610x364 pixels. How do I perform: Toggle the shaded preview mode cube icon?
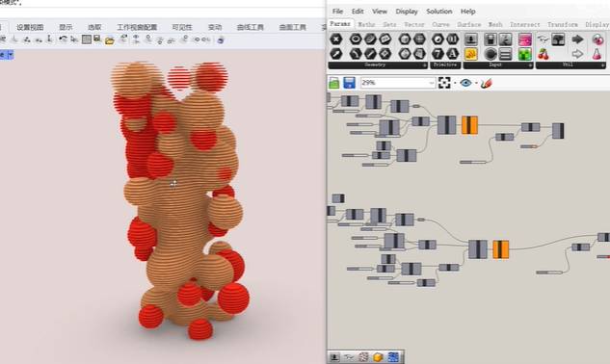pyautogui.click(x=378, y=356)
